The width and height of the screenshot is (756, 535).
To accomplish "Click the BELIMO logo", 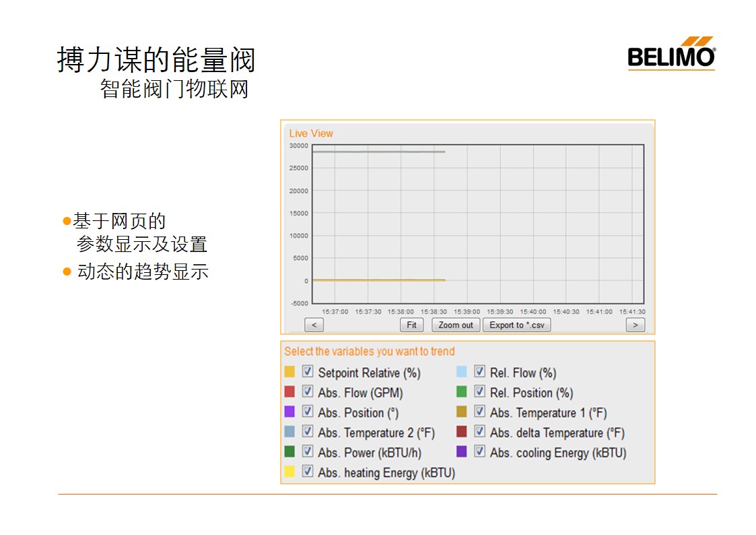I will pos(671,54).
